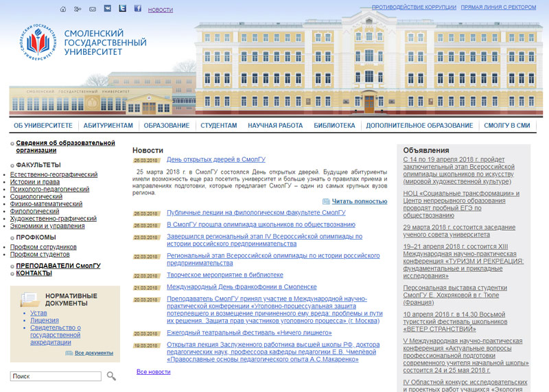Open the Новости link in the header
Image resolution: width=549 pixels, height=392 pixels.
pos(161,10)
